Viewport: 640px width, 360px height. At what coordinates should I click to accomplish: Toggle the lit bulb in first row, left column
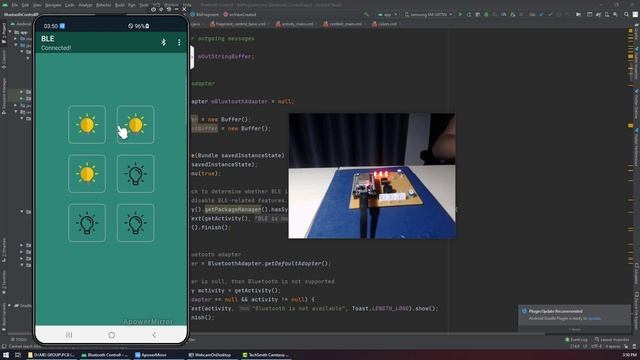pyautogui.click(x=87, y=124)
